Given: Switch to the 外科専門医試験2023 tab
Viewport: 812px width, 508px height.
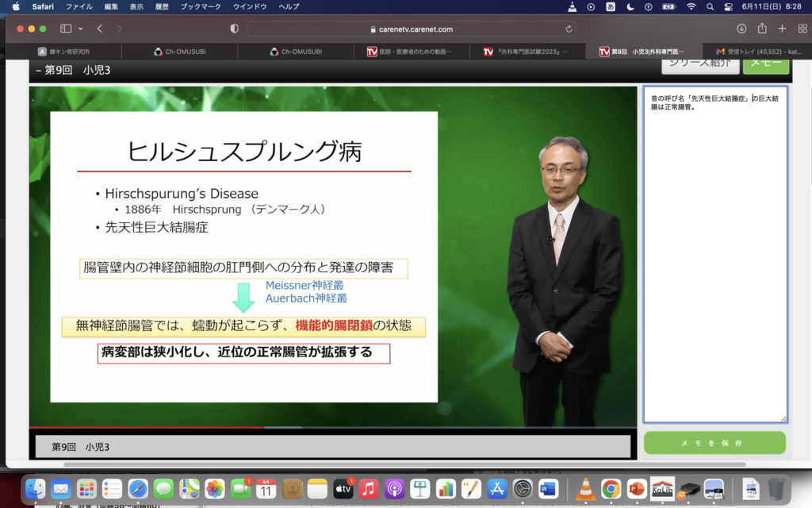Looking at the screenshot, I should pyautogui.click(x=526, y=52).
